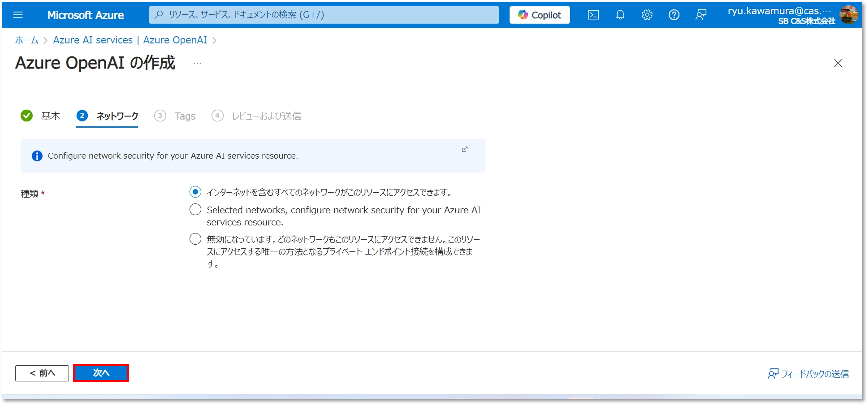Open portal settings gear
868x405 pixels.
tap(647, 15)
